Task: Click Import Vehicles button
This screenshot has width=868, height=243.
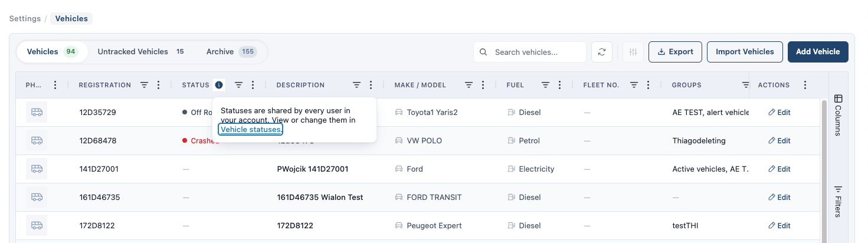Action: click(x=745, y=52)
